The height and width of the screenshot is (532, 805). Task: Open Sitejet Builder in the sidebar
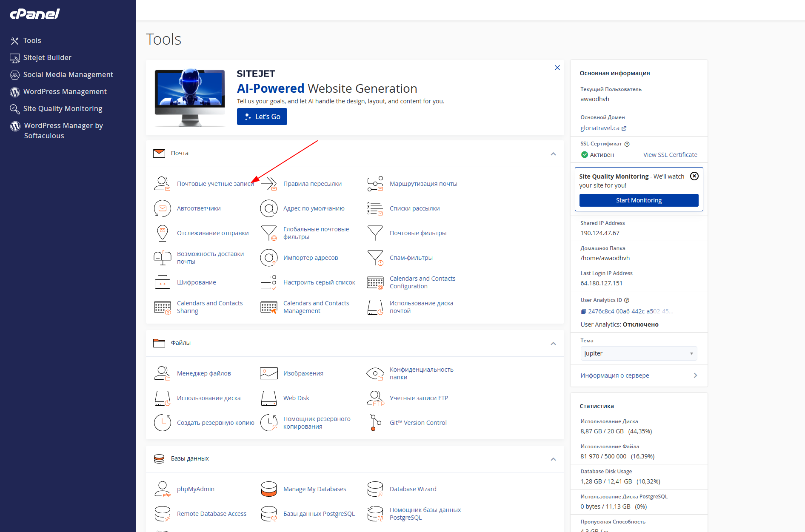[x=40, y=58]
